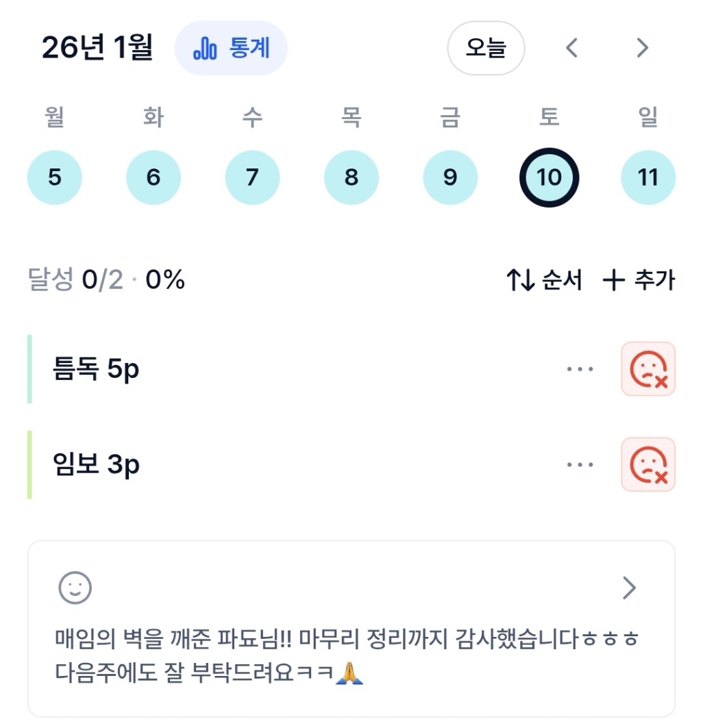Tap the 순서 reorder arrows icon
The height and width of the screenshot is (728, 703).
click(520, 280)
